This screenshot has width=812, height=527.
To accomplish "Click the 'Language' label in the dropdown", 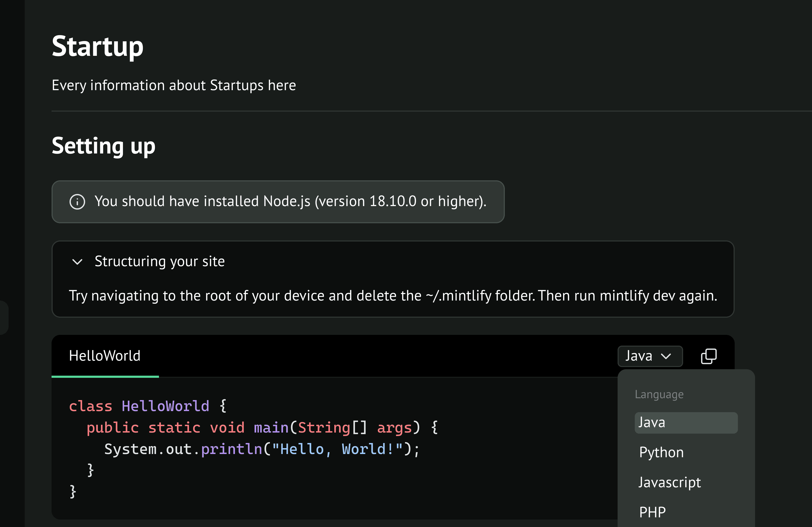I will pyautogui.click(x=659, y=394).
